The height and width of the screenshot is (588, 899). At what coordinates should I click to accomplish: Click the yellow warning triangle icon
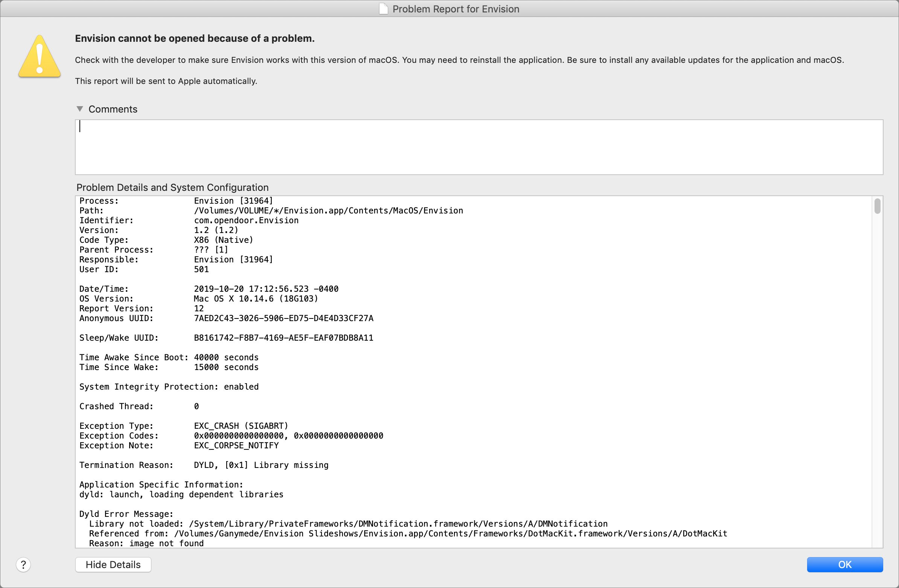coord(40,57)
